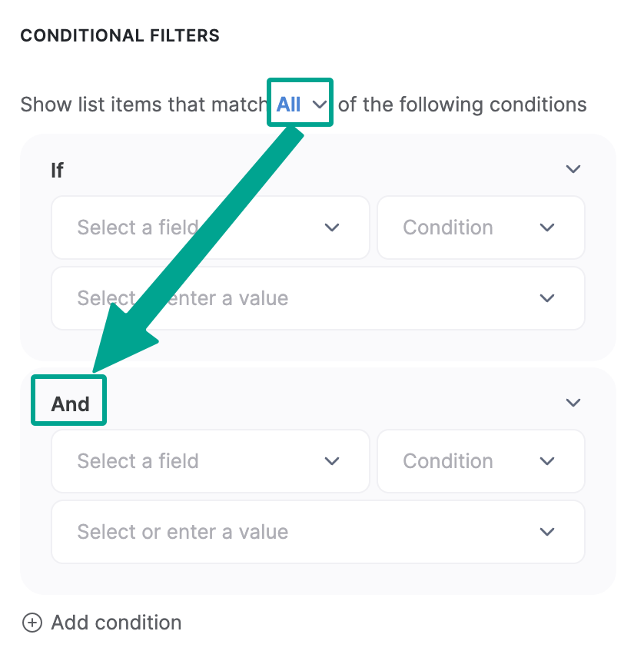Click "Select a field" text in And block

(138, 461)
